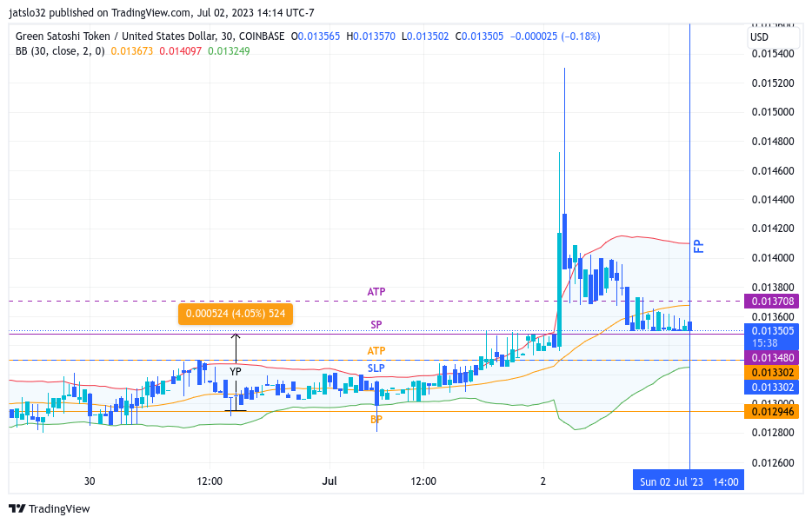Click the open price O0.013565
The image size is (812, 524).
click(316, 36)
